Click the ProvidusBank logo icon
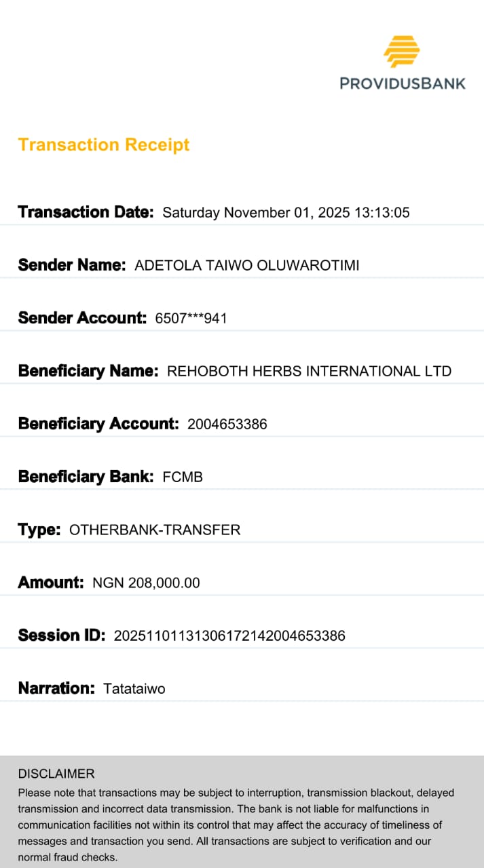The image size is (484, 868). 402,52
